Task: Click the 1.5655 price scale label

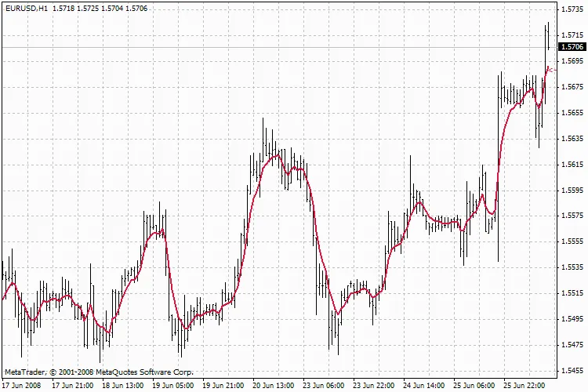Action: coord(572,113)
